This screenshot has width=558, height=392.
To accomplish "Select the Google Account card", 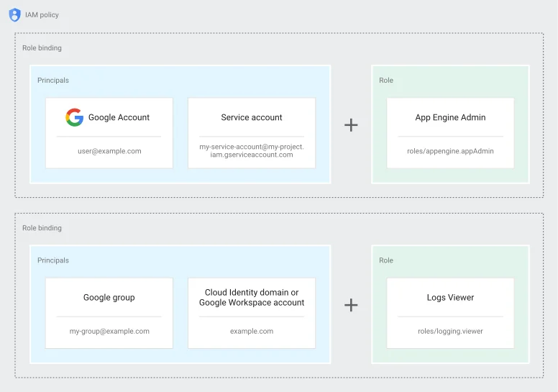I will coord(109,133).
